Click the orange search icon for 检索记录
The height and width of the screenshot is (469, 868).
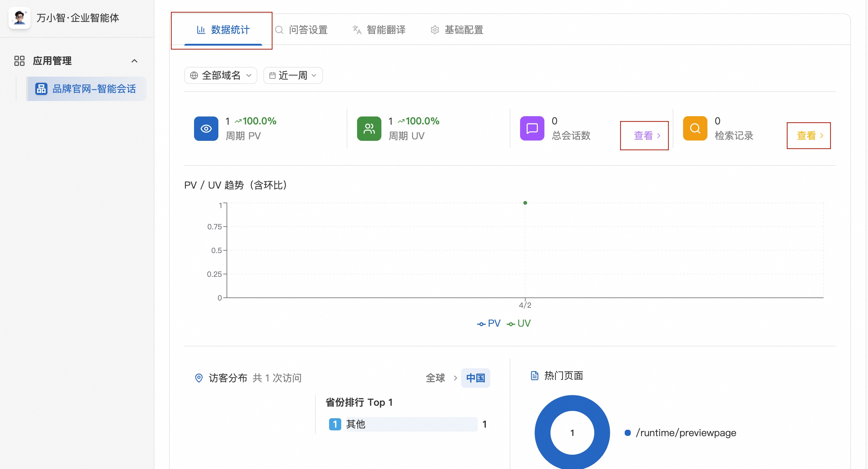(x=695, y=128)
